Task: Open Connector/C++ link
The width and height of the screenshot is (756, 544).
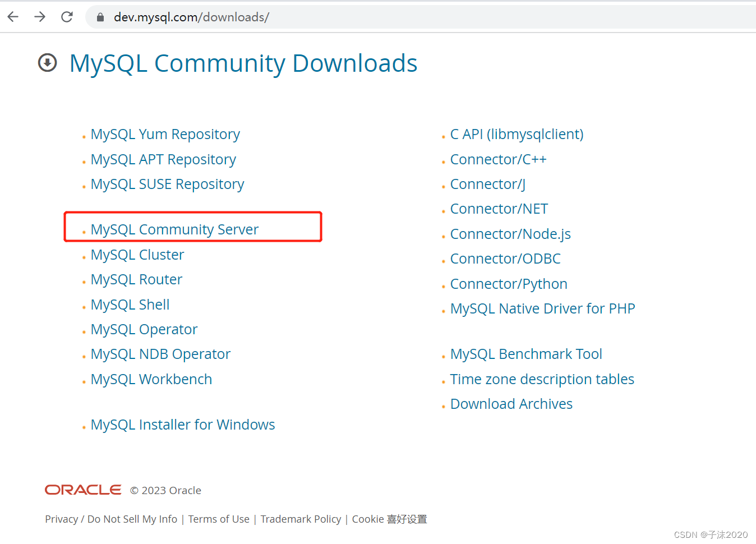Action: [x=499, y=160]
